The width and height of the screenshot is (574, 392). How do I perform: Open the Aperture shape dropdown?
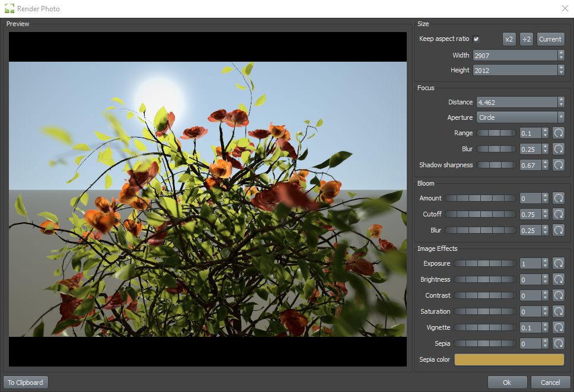pos(520,117)
